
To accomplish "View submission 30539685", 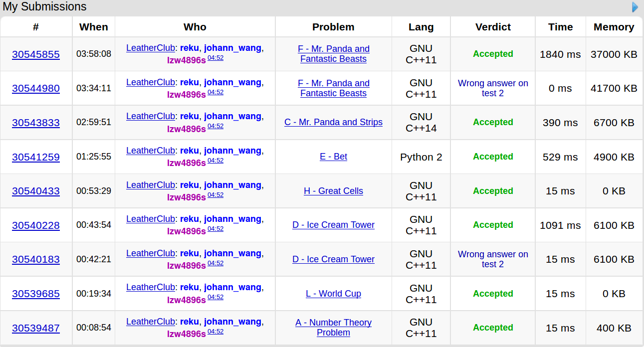I will [36, 294].
